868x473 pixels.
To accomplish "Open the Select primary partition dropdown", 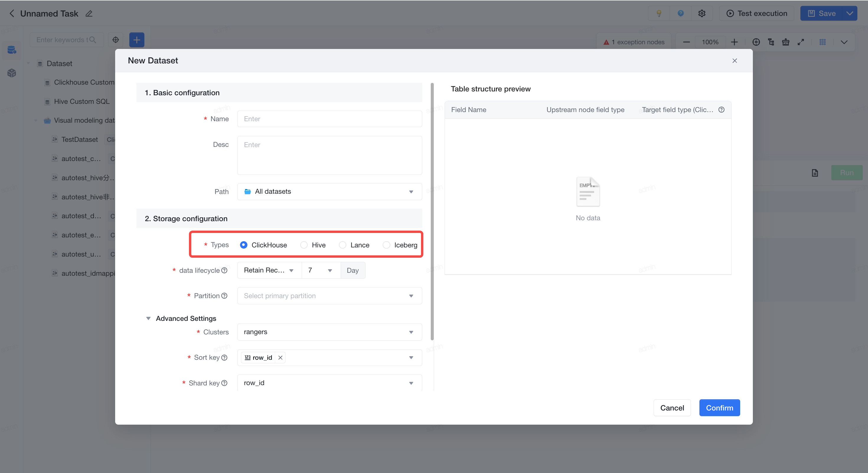I will [329, 295].
